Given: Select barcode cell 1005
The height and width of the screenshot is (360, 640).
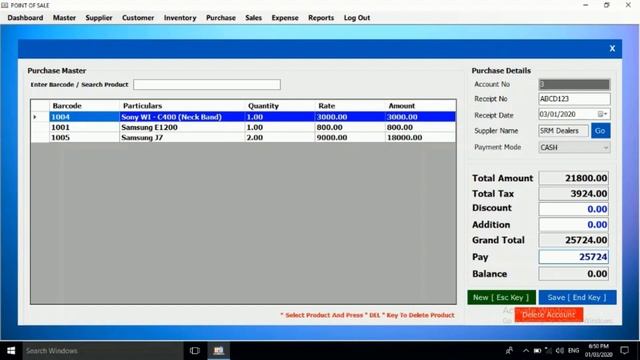Looking at the screenshot, I should [84, 138].
